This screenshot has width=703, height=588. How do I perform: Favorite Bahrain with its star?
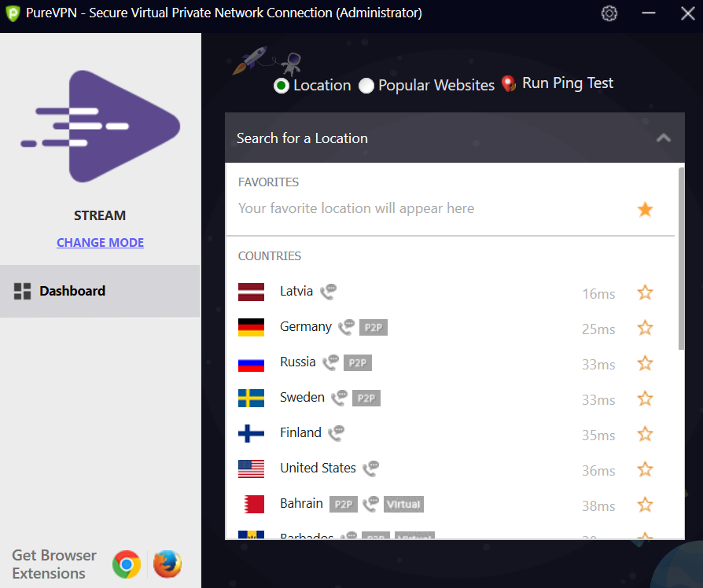[x=645, y=505]
